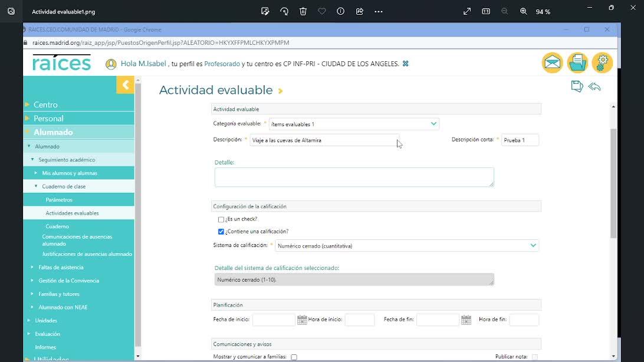Open the Sistema de calificación dropdown
644x362 pixels.
pos(406,246)
